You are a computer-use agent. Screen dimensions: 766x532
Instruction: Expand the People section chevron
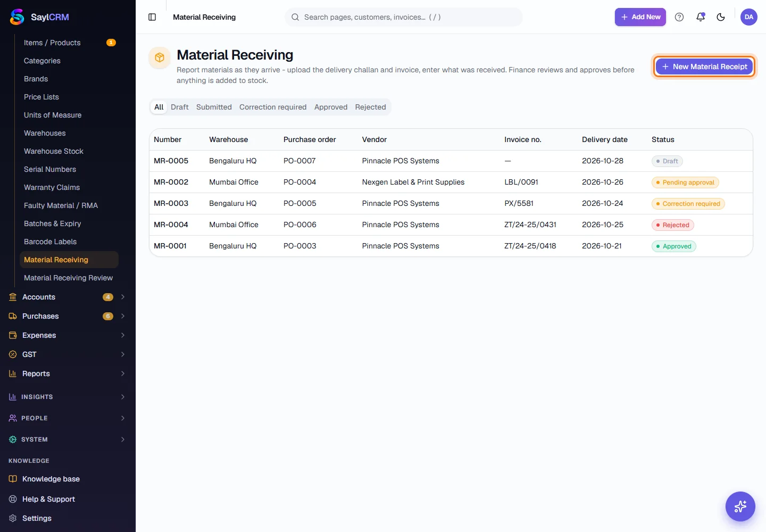click(x=123, y=418)
